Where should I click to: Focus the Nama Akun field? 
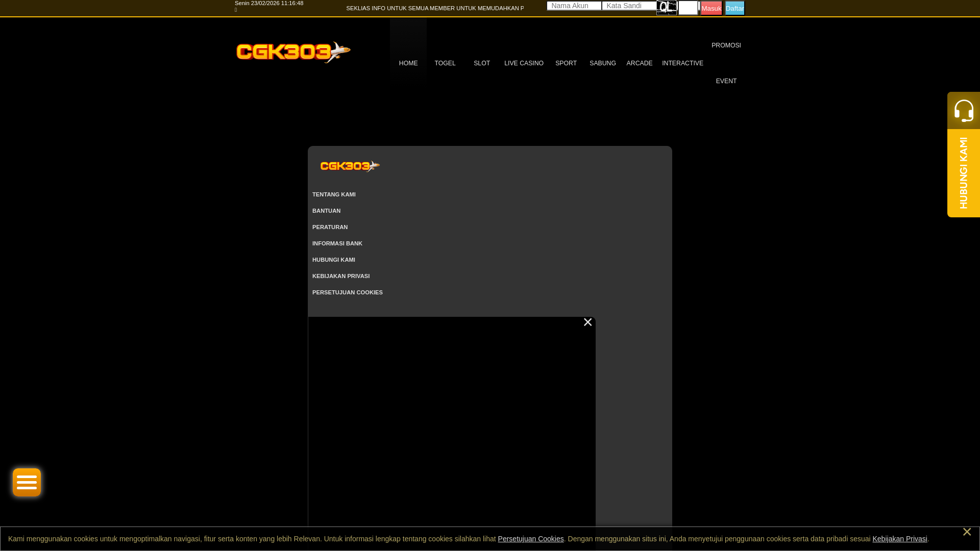coord(574,6)
